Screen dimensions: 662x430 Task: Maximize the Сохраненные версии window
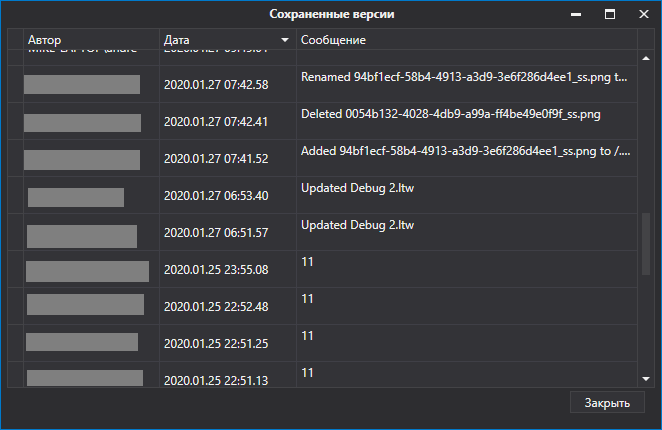610,14
